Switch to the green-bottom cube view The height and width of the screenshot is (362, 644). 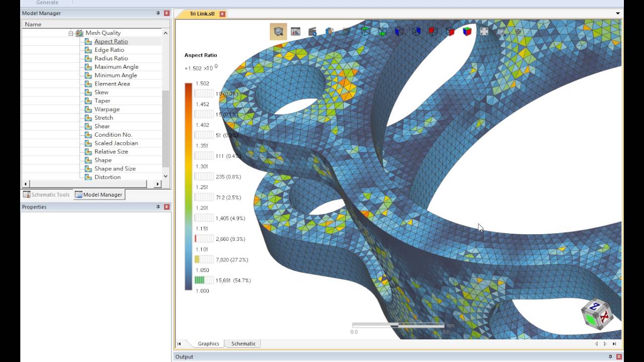coord(382,32)
